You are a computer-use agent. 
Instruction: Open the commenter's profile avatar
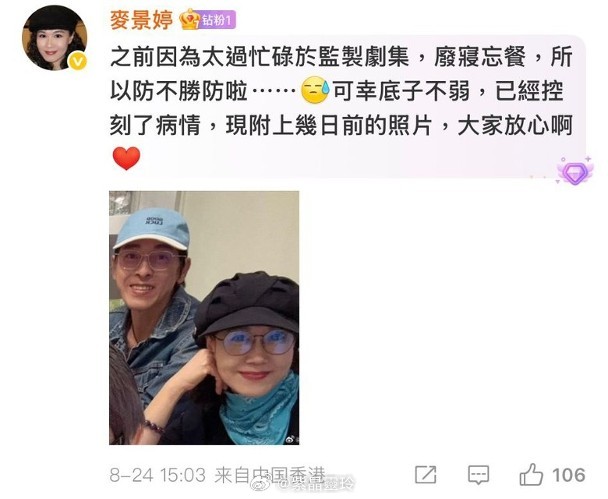pos(54,38)
